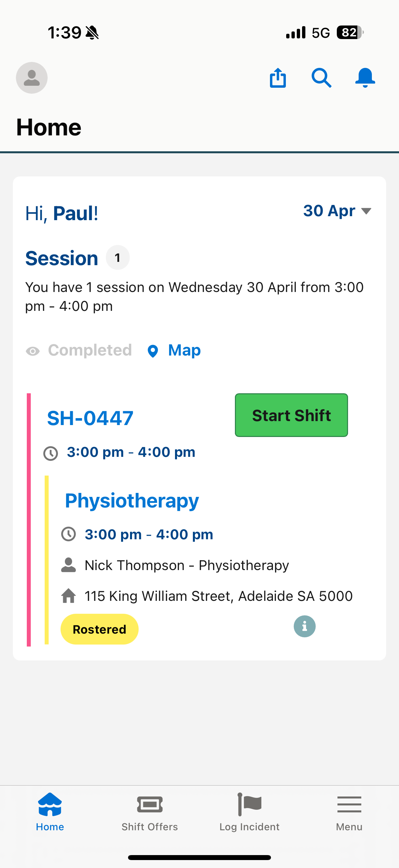Start the shift SH-0447
Screen dimensions: 399x868
pyautogui.click(x=291, y=415)
